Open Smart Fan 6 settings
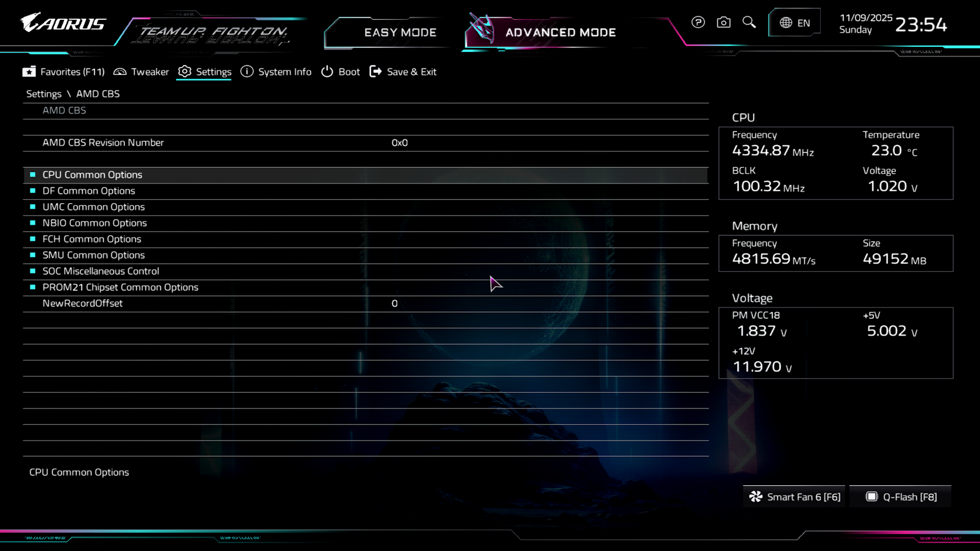This screenshot has width=980, height=551. point(794,497)
